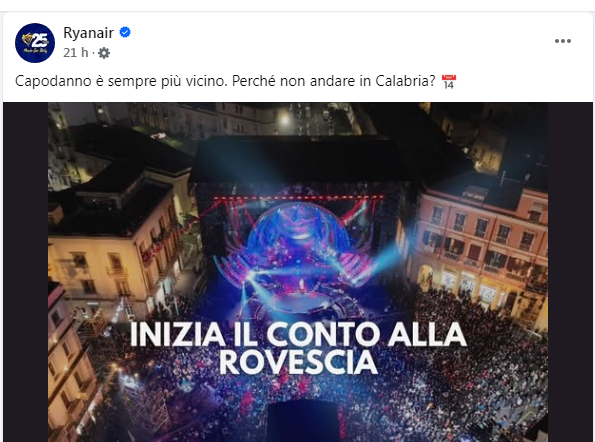This screenshot has width=595, height=442.
Task: Click the pink building on the video's right
Action: point(482,243)
